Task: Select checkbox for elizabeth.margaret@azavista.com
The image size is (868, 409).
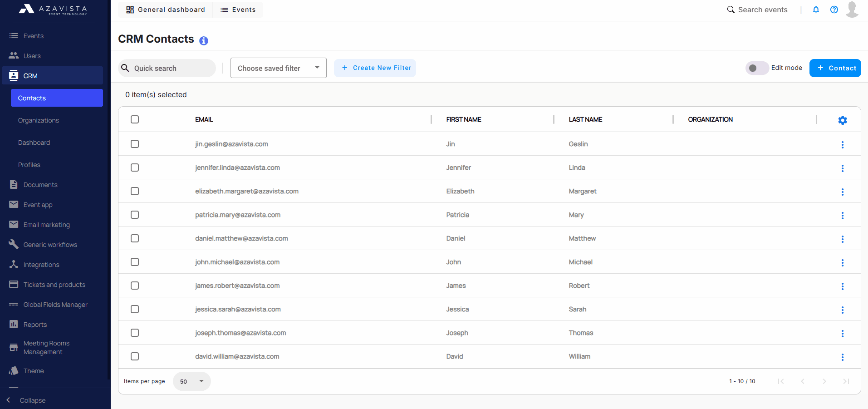Action: tap(135, 191)
